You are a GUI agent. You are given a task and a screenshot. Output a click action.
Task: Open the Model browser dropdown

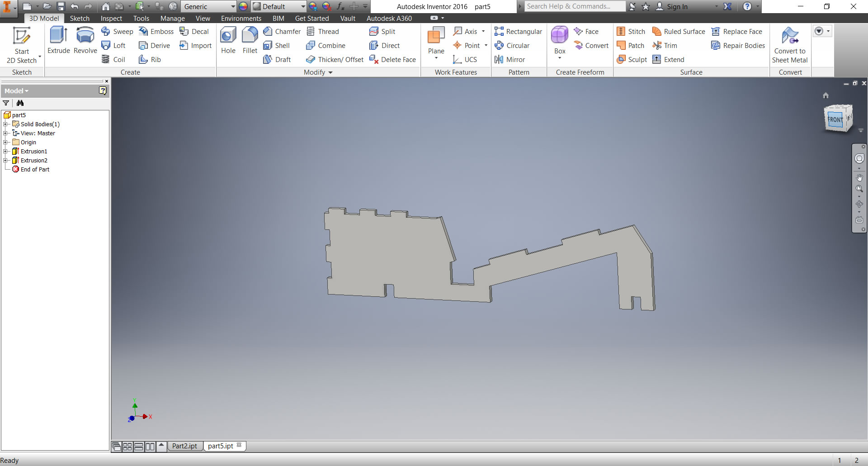pos(17,91)
